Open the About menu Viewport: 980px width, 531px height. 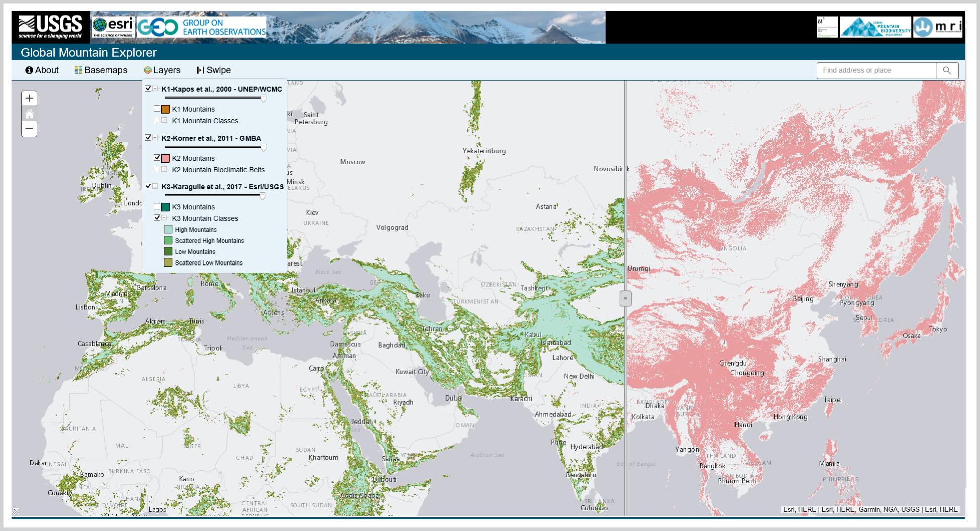tap(42, 70)
